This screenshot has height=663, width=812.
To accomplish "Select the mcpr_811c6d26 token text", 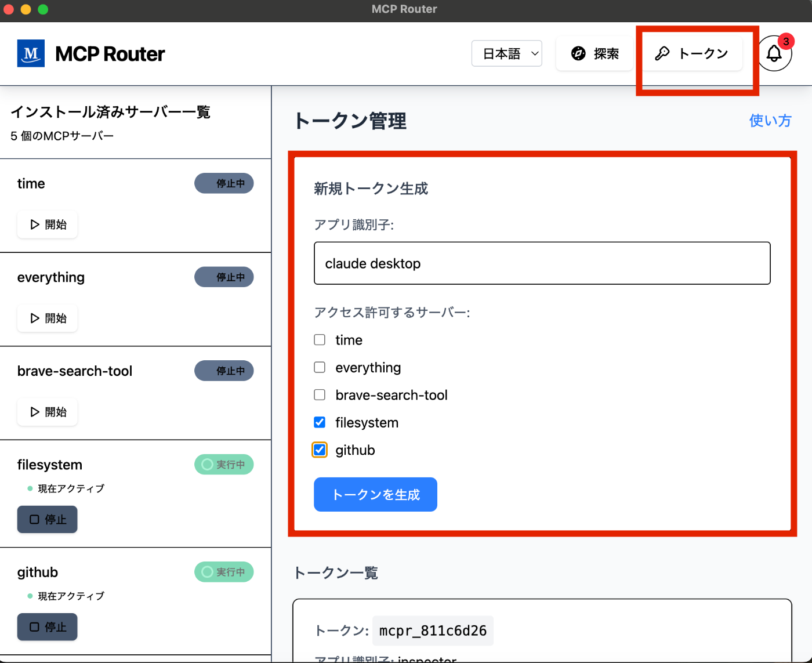I will 433,631.
